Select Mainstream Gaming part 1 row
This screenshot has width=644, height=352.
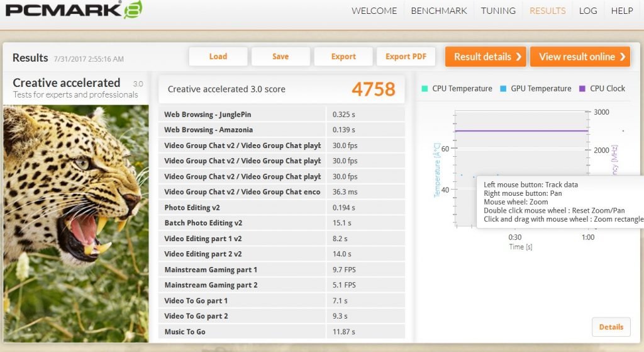(281, 270)
